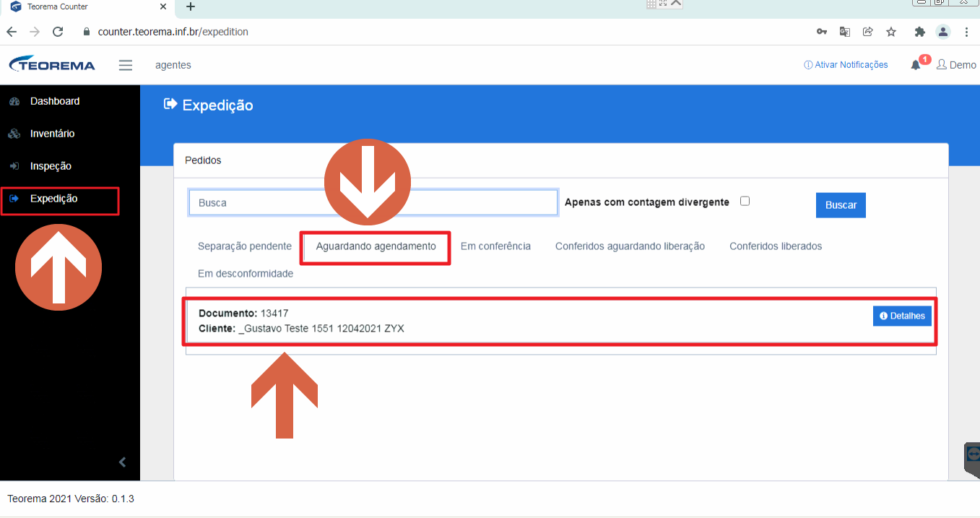This screenshot has width=980, height=518.
Task: Go forward in the browser
Action: pos(35,32)
